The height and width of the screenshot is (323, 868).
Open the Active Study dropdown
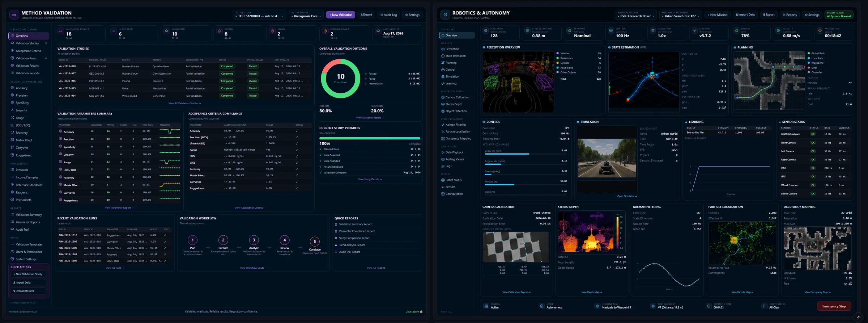click(259, 15)
